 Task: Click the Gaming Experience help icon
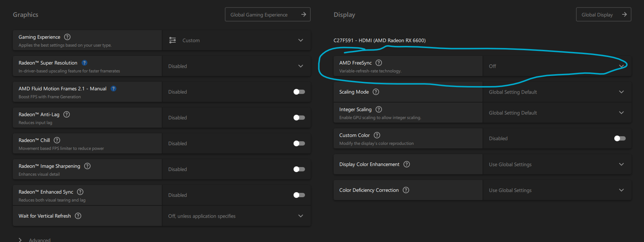click(x=67, y=37)
